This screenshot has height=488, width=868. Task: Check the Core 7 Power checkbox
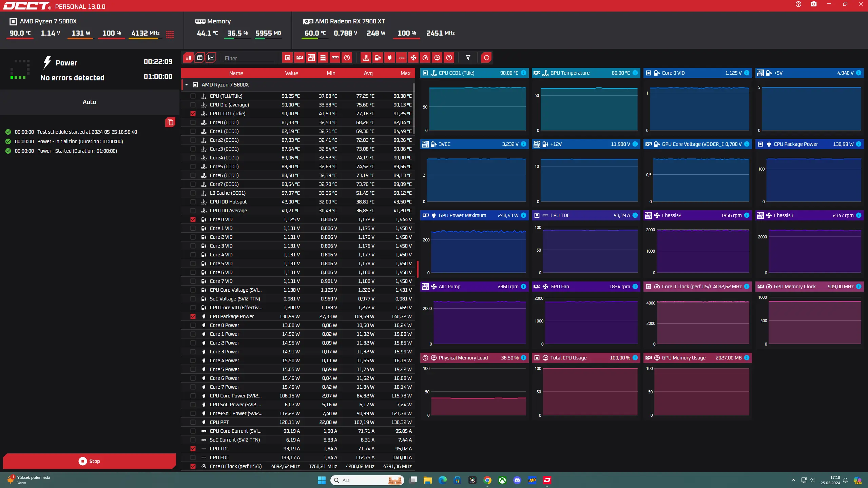pyautogui.click(x=193, y=387)
